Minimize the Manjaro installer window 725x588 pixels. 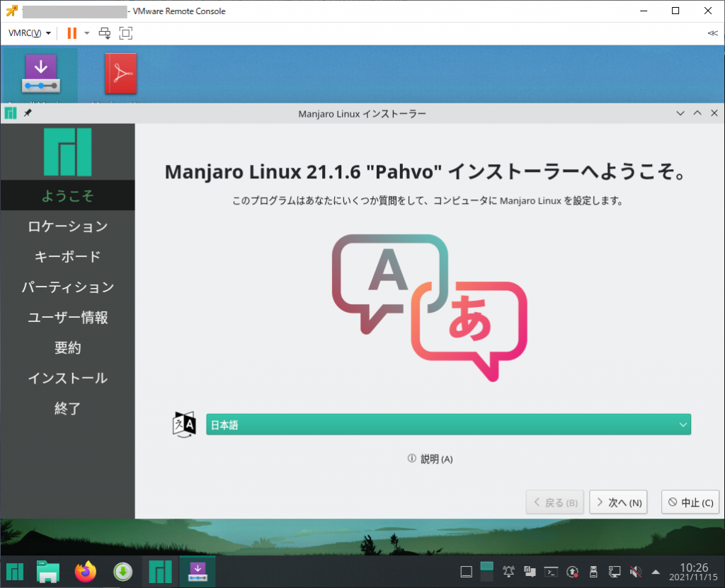(x=680, y=113)
